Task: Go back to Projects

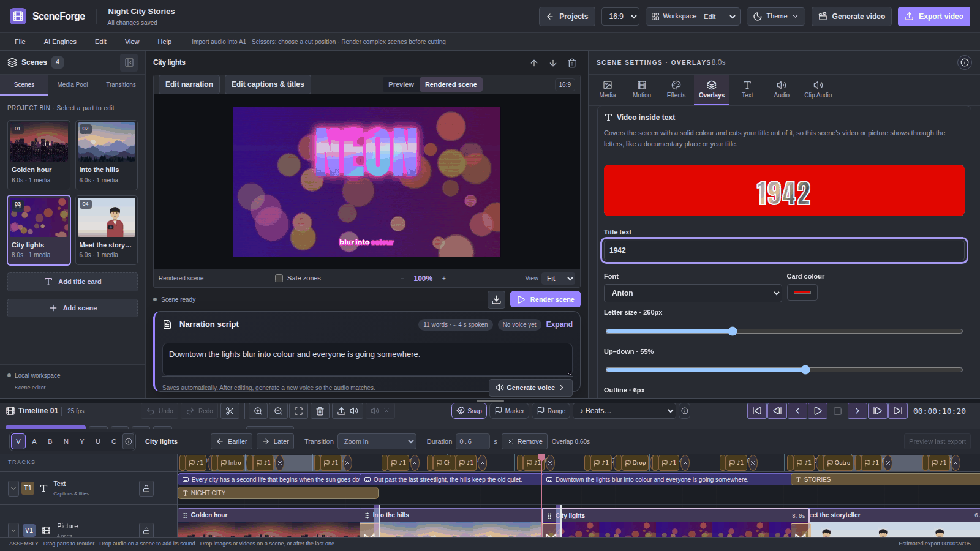Action: [567, 17]
